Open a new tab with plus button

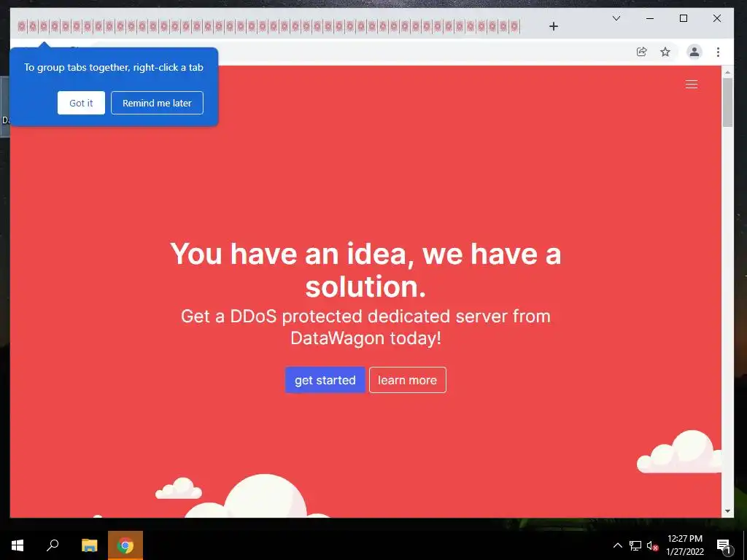tap(553, 26)
